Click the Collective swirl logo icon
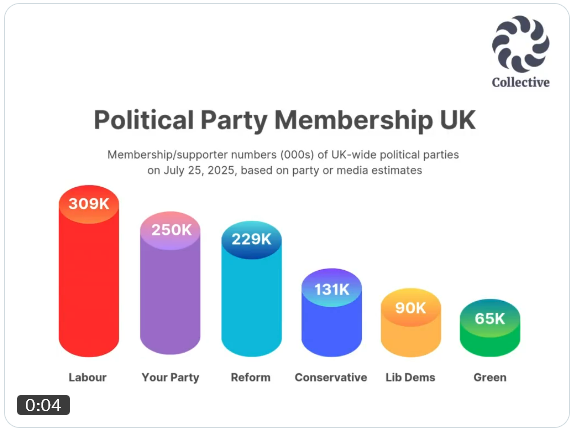The width and height of the screenshot is (575, 430). 521,44
